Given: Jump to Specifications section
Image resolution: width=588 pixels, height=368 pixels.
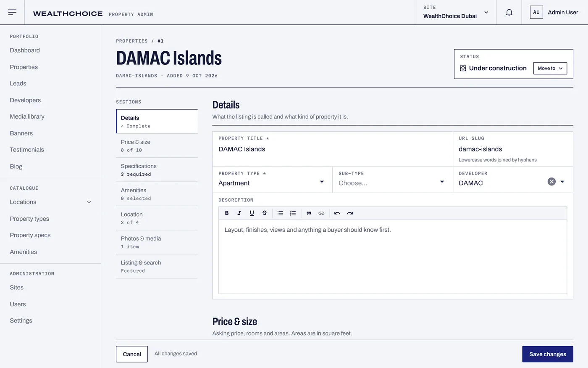Looking at the screenshot, I should click(157, 170).
